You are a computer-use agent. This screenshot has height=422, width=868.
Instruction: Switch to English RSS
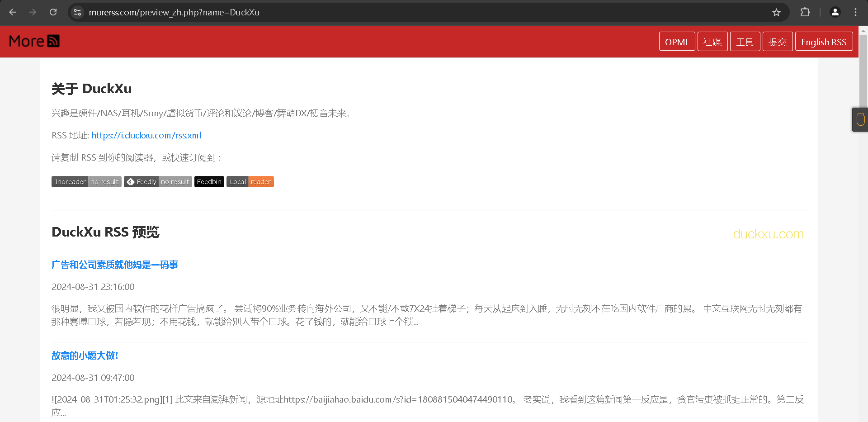824,42
